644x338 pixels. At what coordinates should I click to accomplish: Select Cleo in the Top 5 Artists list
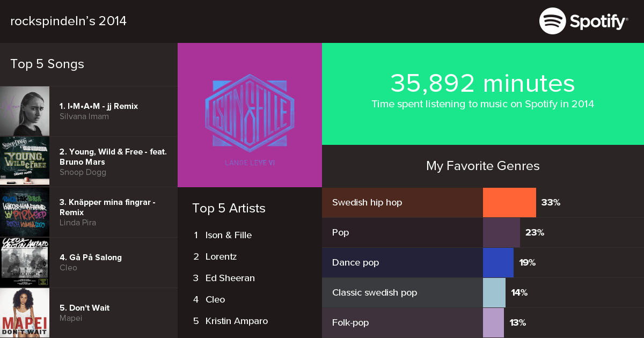point(215,299)
